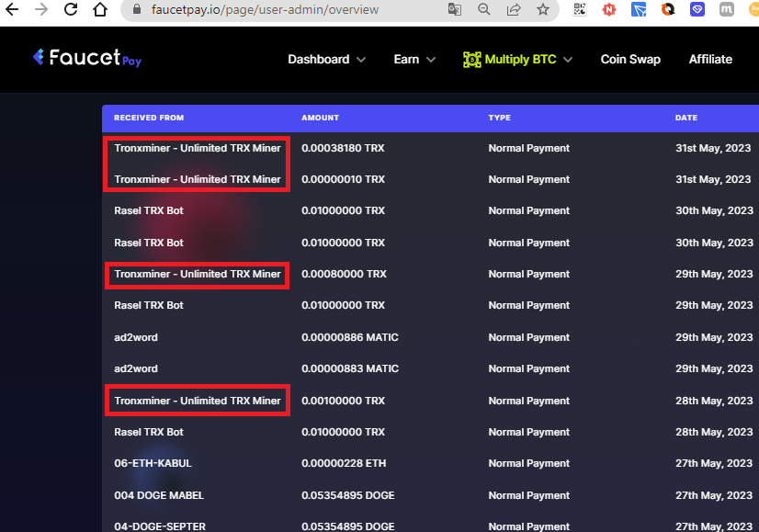
Task: Go to Coin Swap page
Action: [630, 59]
